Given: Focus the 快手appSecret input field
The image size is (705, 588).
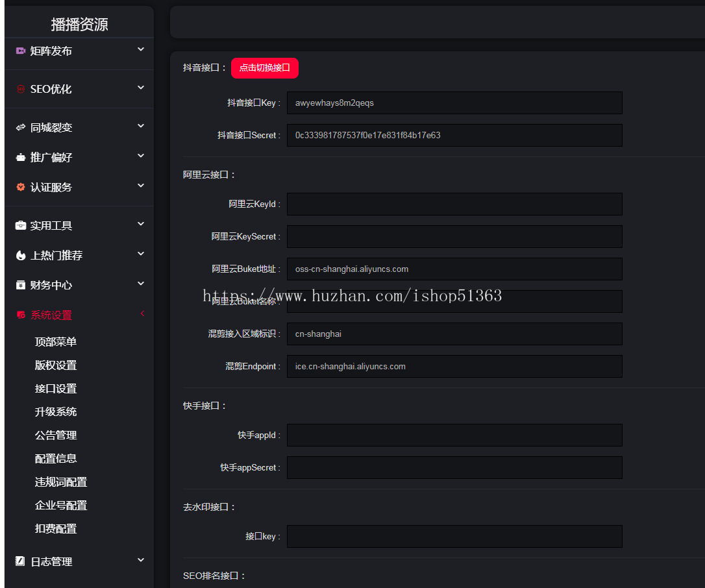Looking at the screenshot, I should pyautogui.click(x=454, y=467).
